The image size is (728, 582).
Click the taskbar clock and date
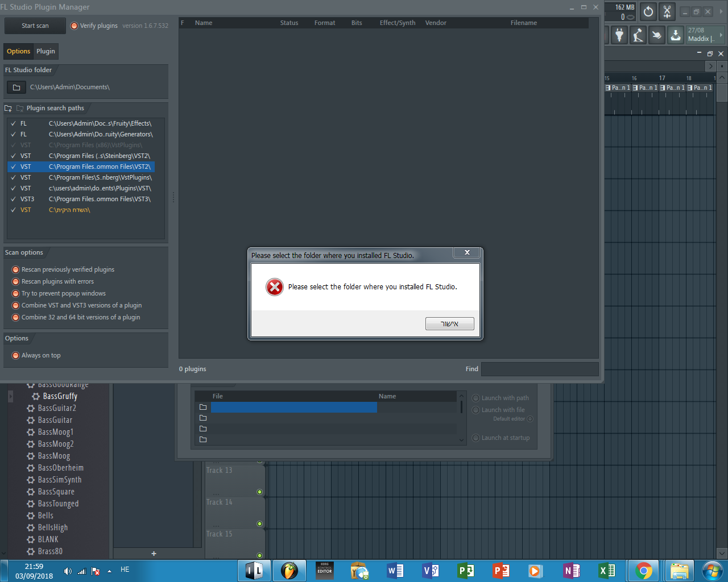[x=34, y=571]
